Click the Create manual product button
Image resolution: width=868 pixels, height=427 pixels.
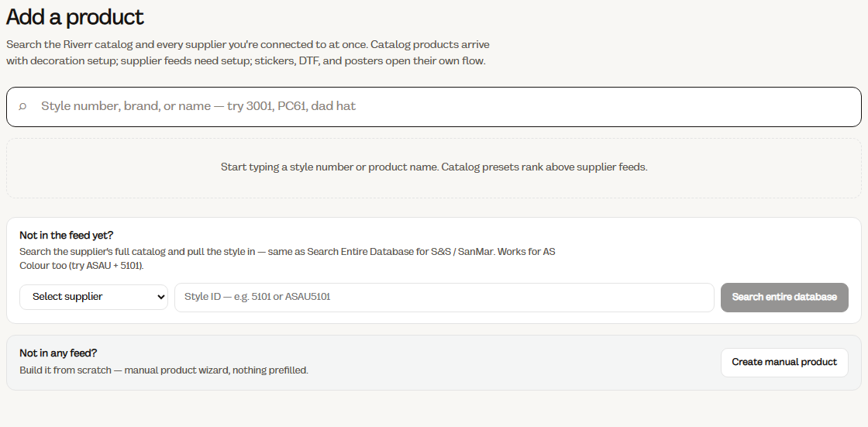click(x=784, y=362)
